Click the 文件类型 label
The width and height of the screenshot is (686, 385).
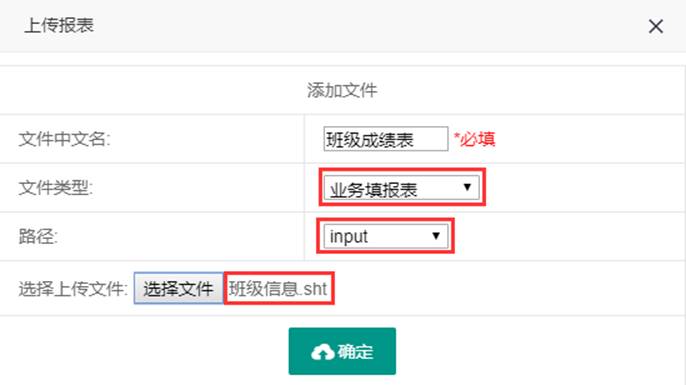pyautogui.click(x=56, y=188)
